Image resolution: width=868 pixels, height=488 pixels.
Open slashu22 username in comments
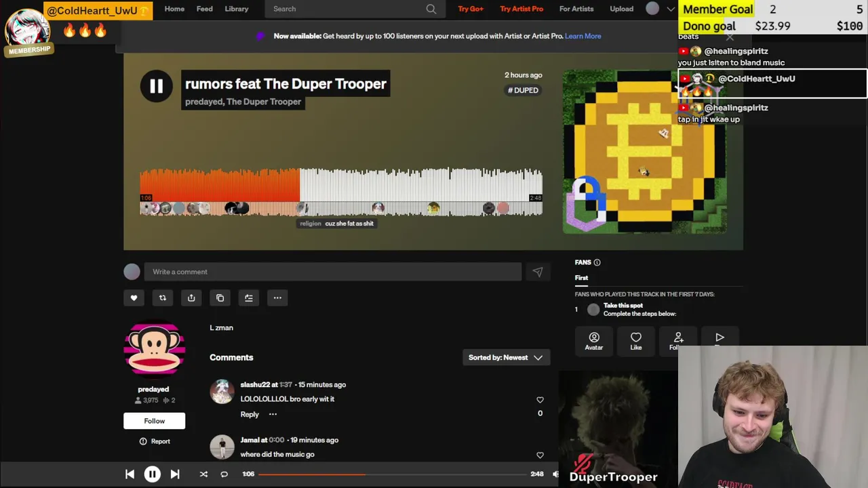(x=255, y=384)
